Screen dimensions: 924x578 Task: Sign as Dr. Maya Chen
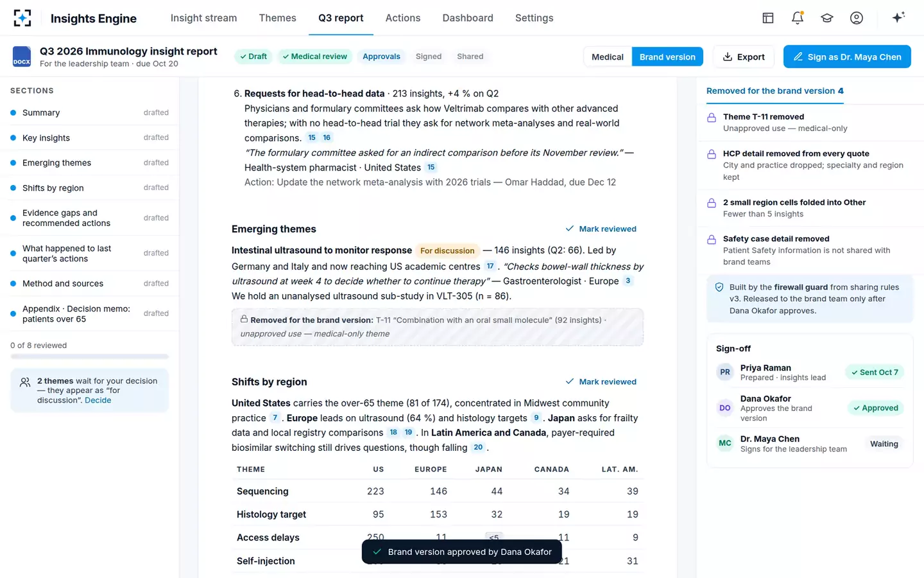tap(847, 57)
